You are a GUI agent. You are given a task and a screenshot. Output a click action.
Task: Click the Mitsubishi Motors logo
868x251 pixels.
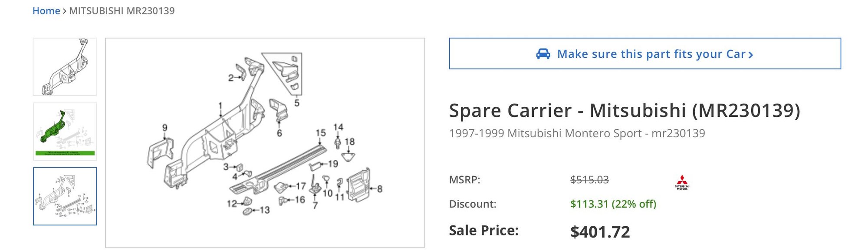tap(682, 182)
